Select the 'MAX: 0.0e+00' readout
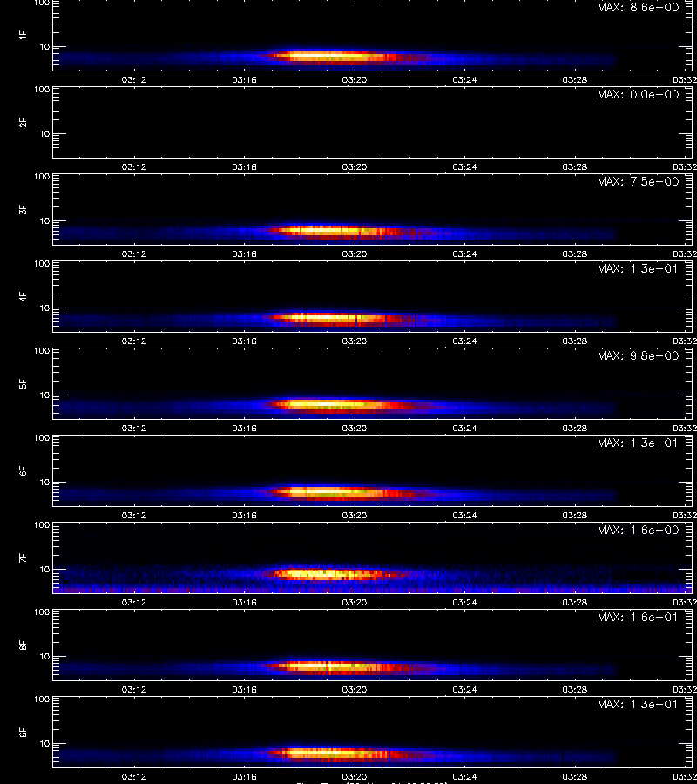The image size is (697, 784). (x=638, y=94)
